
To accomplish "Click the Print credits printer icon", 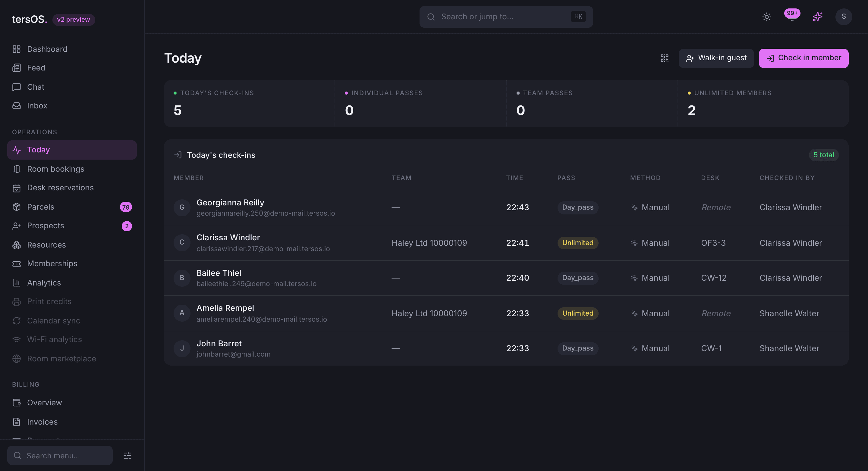I will click(17, 302).
